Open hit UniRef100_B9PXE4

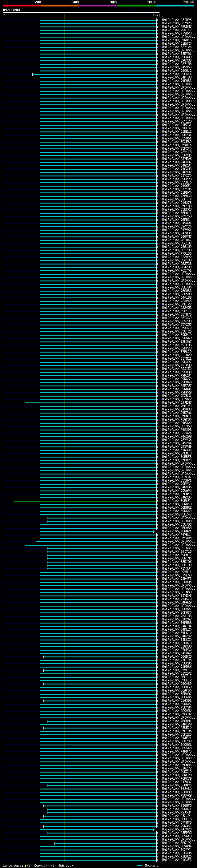tap(176, 74)
